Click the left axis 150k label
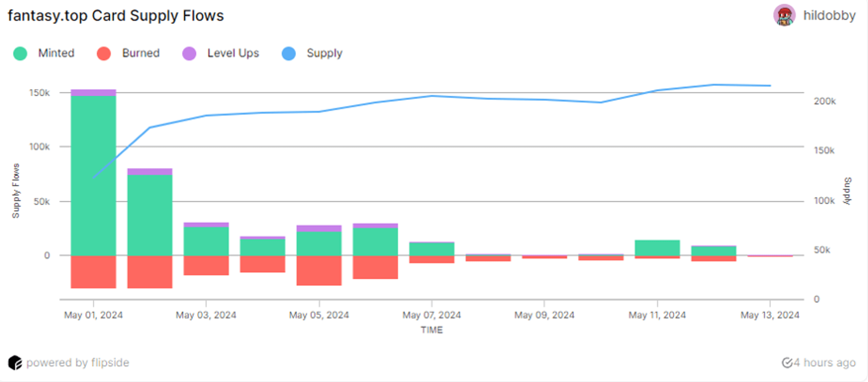The image size is (868, 382). pos(39,93)
